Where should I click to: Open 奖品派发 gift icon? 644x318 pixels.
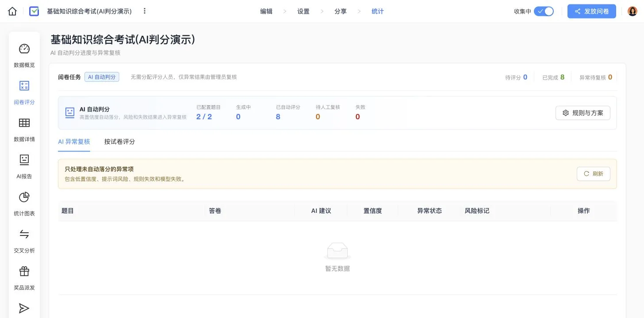click(24, 271)
